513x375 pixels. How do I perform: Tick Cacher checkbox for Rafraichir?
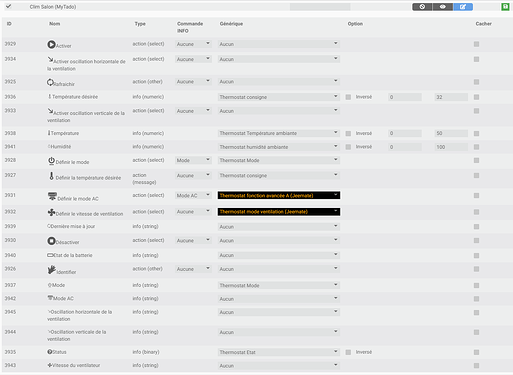click(x=476, y=82)
